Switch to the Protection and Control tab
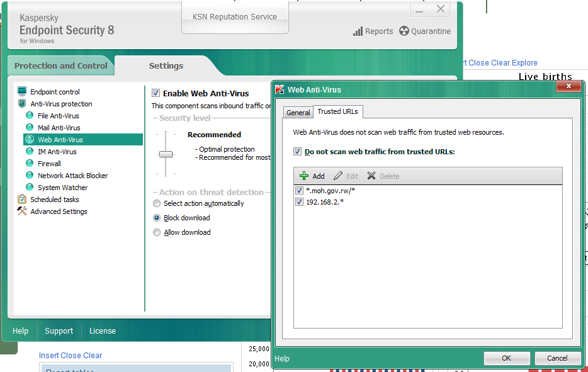 pyautogui.click(x=60, y=65)
